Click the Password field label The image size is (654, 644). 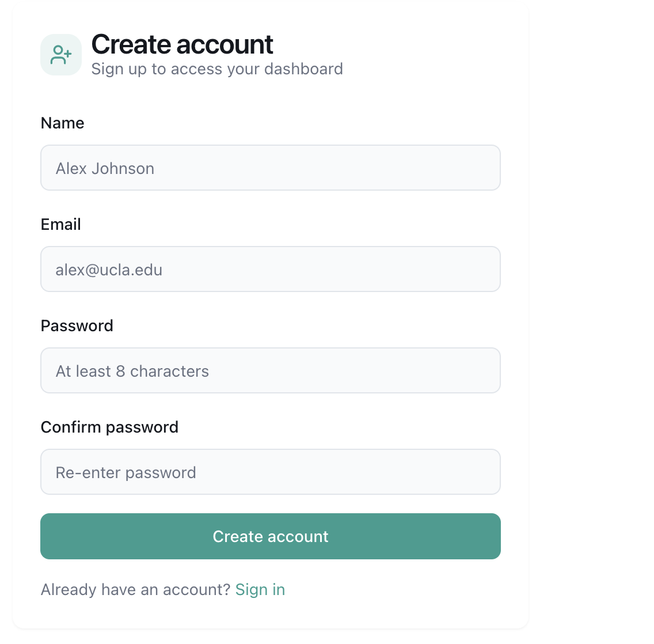click(x=77, y=326)
